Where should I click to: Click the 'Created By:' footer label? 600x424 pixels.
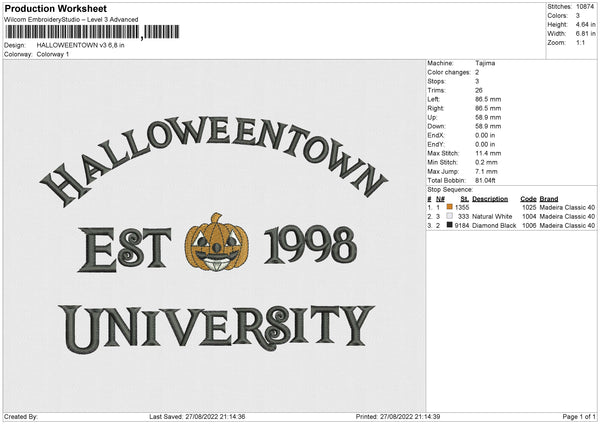click(21, 417)
